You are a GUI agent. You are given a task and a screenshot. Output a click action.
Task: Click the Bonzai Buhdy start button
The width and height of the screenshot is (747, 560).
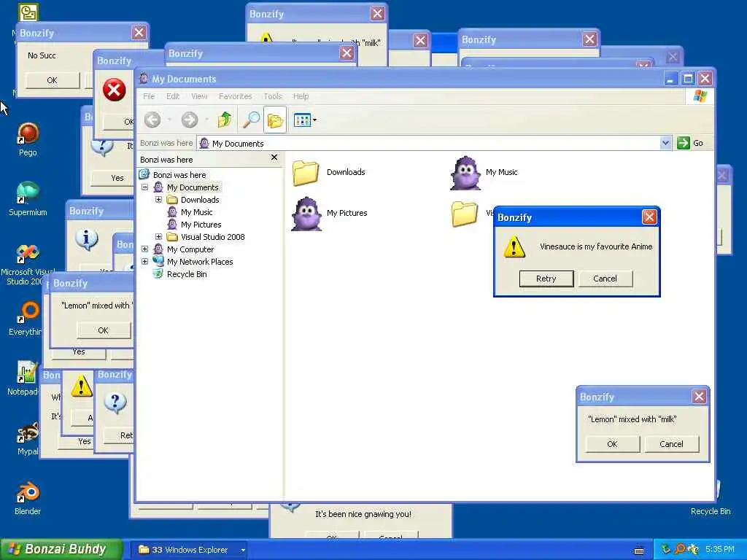coord(61,549)
